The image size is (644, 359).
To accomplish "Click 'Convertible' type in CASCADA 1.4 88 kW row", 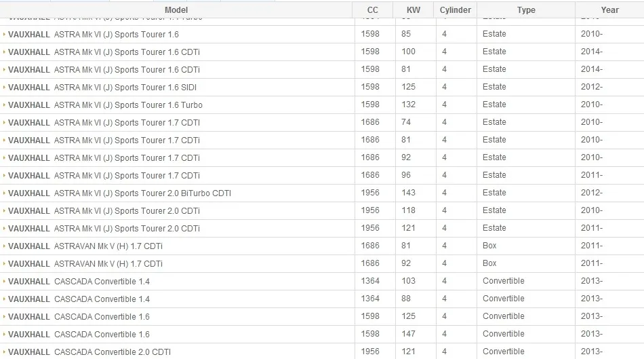I will pyautogui.click(x=504, y=299).
